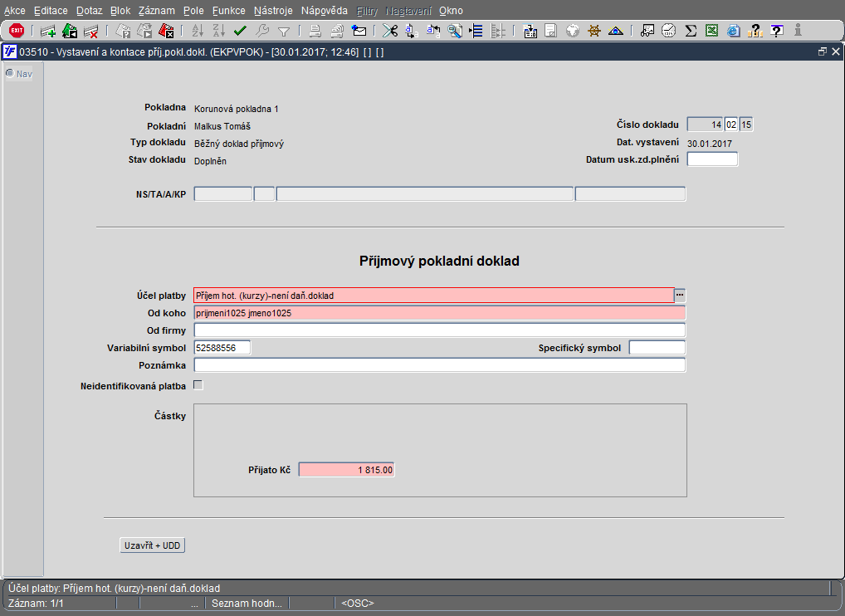Click the Variabilní symbol field
Image resolution: width=845 pixels, height=616 pixels.
[x=222, y=348]
